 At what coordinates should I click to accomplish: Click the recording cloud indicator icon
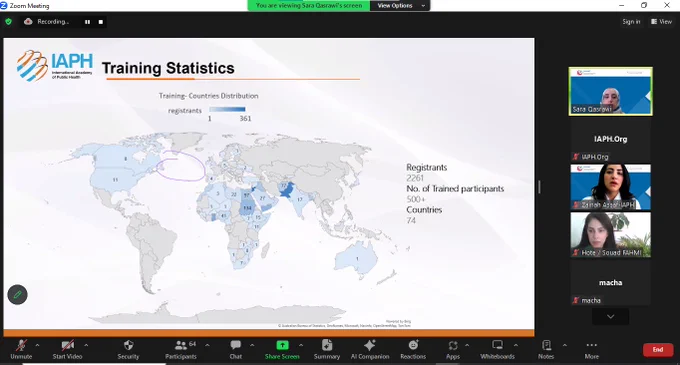click(28, 21)
